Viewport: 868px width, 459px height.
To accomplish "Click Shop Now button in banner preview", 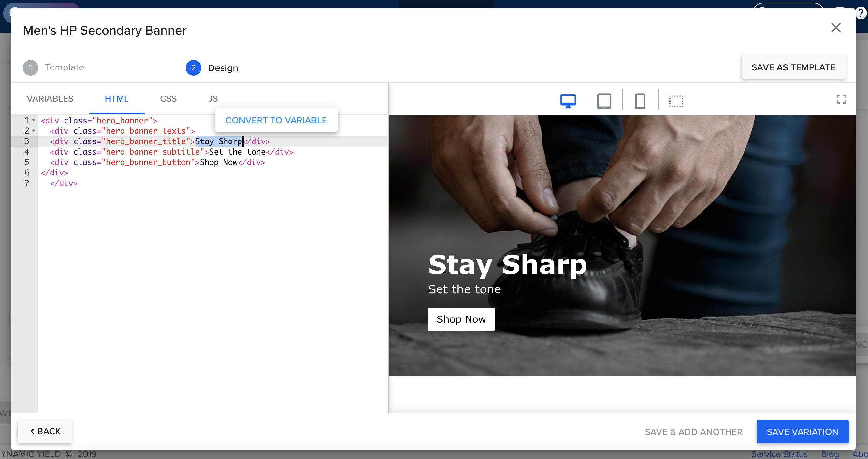I will (x=461, y=319).
